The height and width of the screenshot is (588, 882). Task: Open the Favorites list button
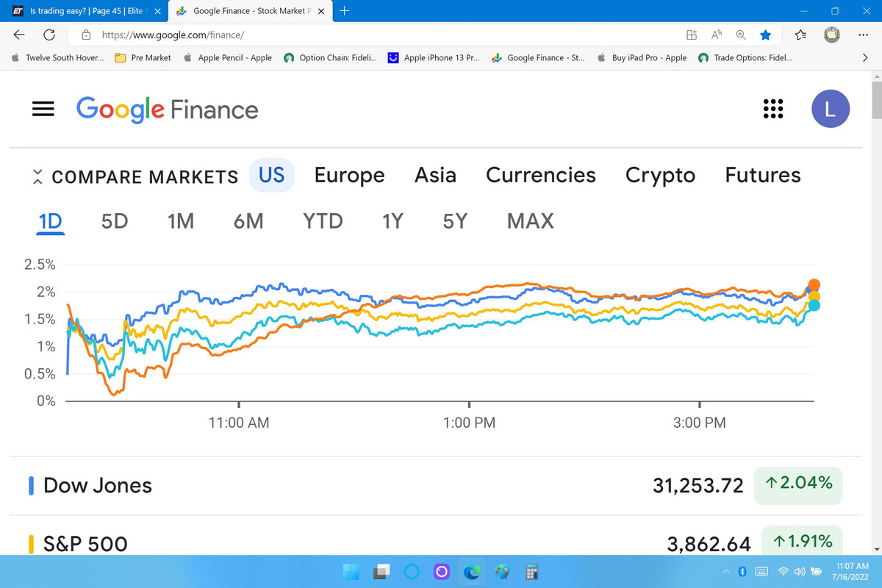coord(800,35)
